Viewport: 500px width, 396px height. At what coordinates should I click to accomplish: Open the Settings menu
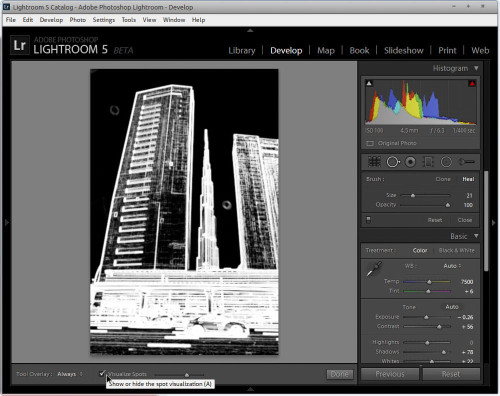(x=104, y=20)
